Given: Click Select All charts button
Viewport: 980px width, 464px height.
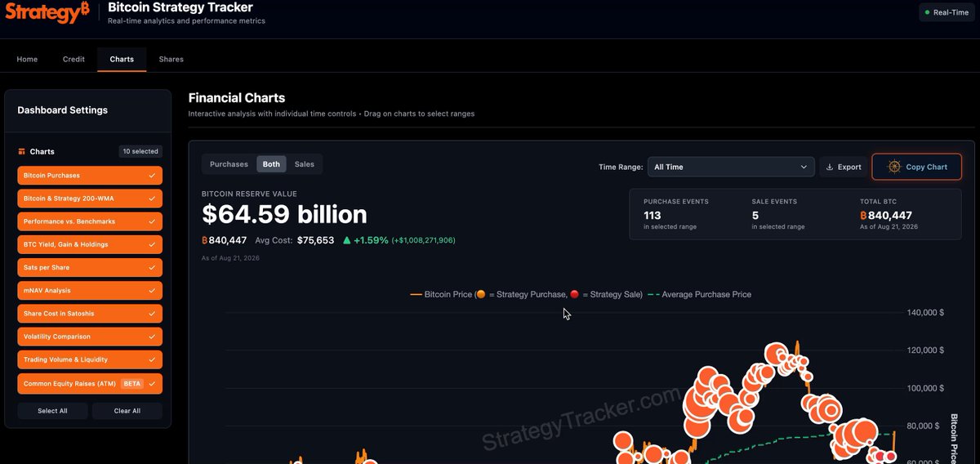Looking at the screenshot, I should 52,411.
